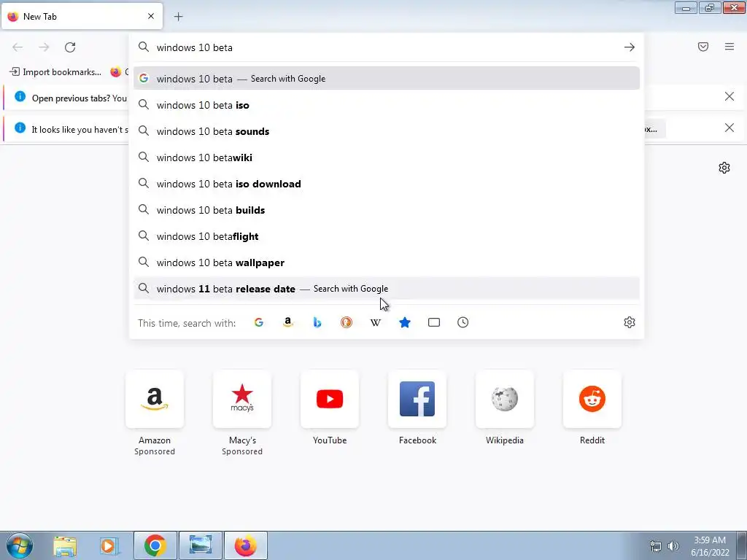Search open tabs using the tab icon
The width and height of the screenshot is (747, 560).
pos(433,322)
